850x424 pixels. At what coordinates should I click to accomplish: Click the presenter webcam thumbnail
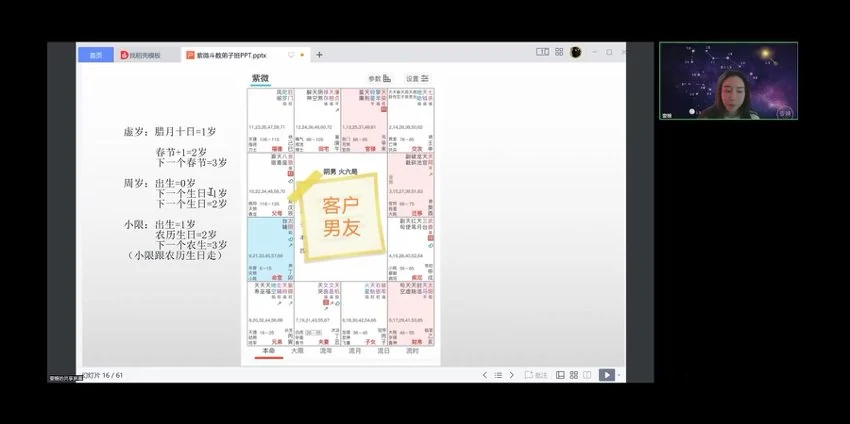729,81
